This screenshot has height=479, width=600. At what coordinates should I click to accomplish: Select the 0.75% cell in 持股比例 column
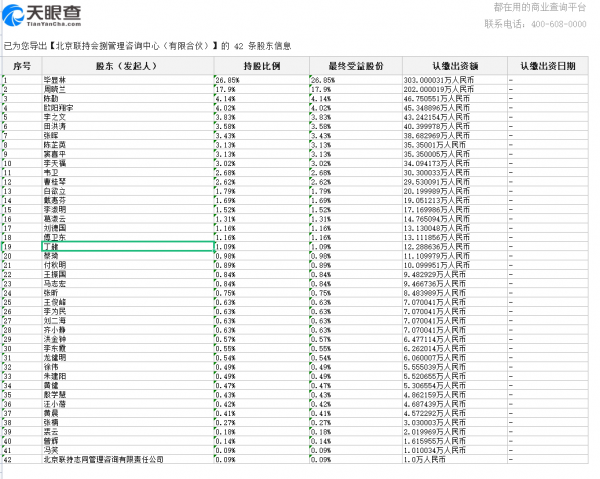tap(261, 293)
